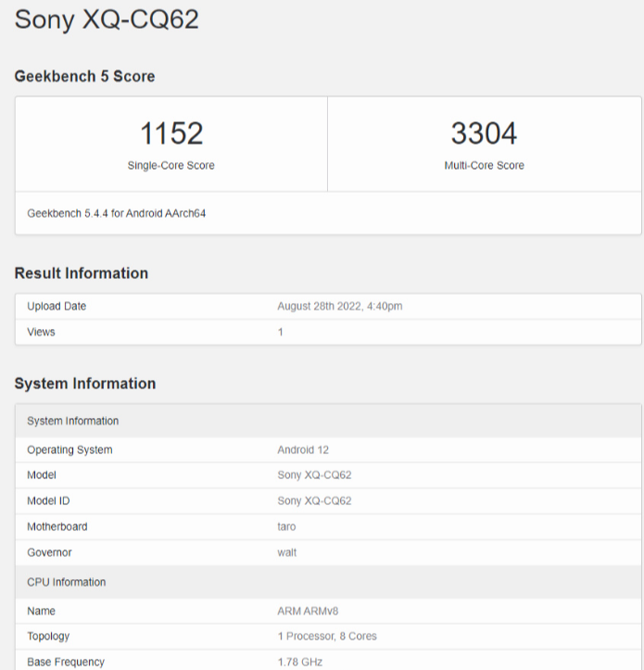Click the Sony XQ-CQ62 page title
644x670 pixels.
click(107, 19)
